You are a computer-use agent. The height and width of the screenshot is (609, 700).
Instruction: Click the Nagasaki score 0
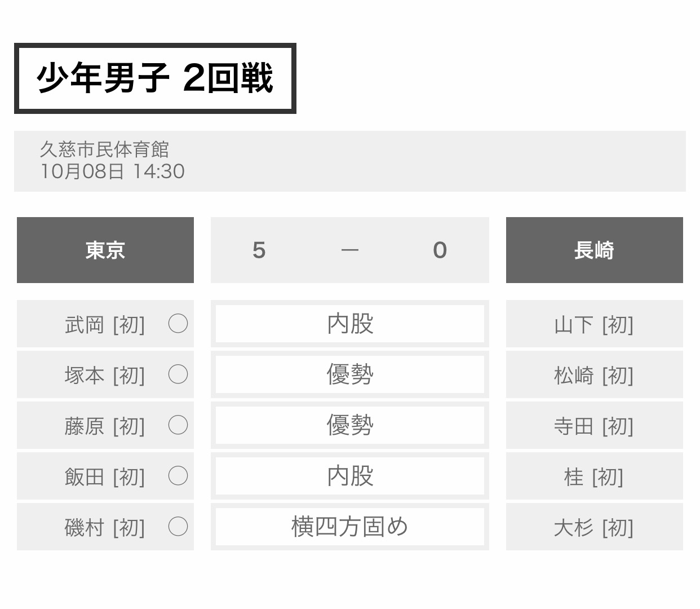tap(440, 250)
